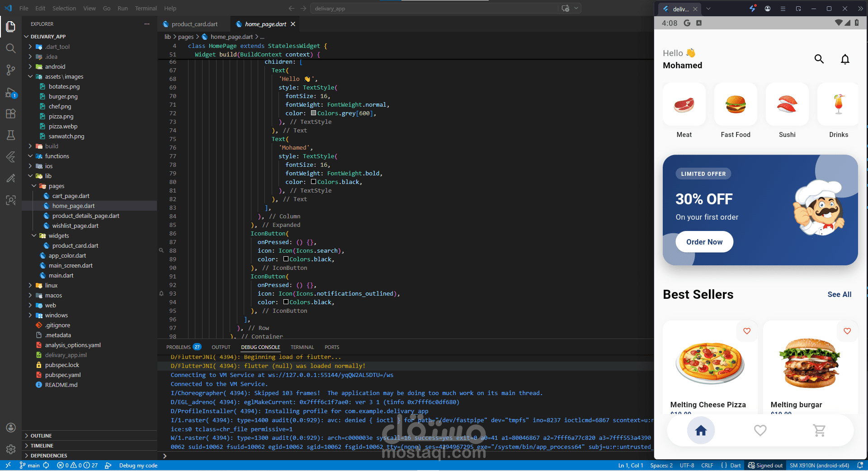The image size is (868, 471).
Task: Open burger.png in the explorer
Action: click(63, 96)
